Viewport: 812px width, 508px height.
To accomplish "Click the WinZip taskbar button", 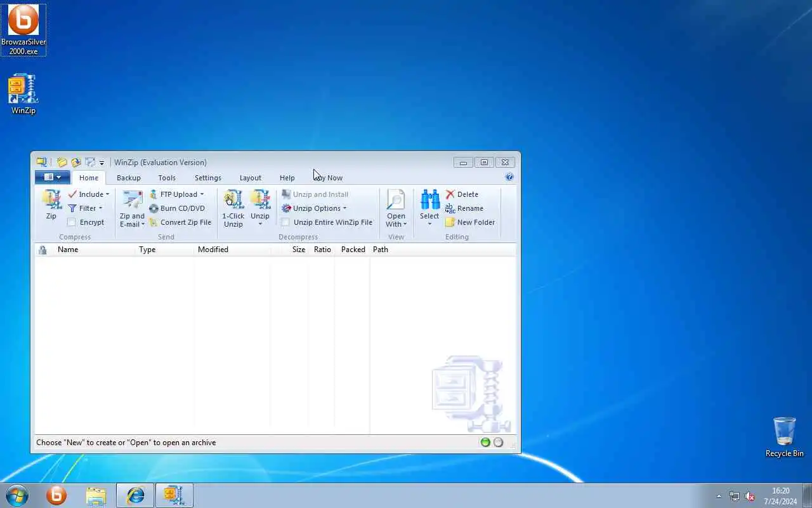I will pyautogui.click(x=174, y=495).
